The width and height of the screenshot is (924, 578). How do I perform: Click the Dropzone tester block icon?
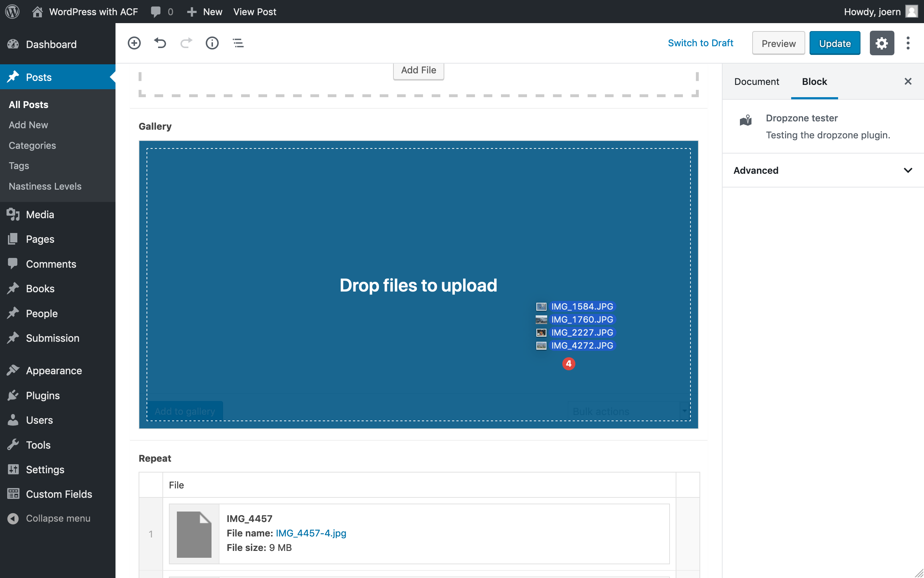(x=746, y=120)
